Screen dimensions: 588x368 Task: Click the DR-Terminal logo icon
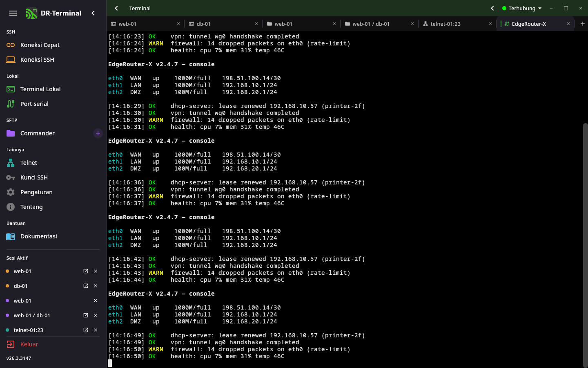click(31, 13)
